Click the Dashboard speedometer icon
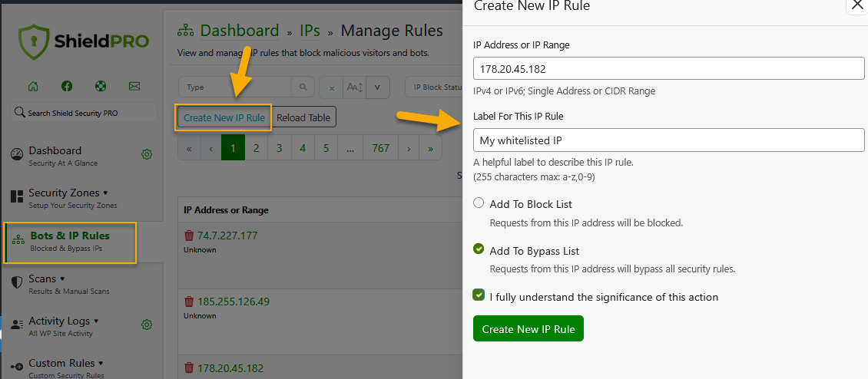Image resolution: width=868 pixels, height=379 pixels. (17, 154)
